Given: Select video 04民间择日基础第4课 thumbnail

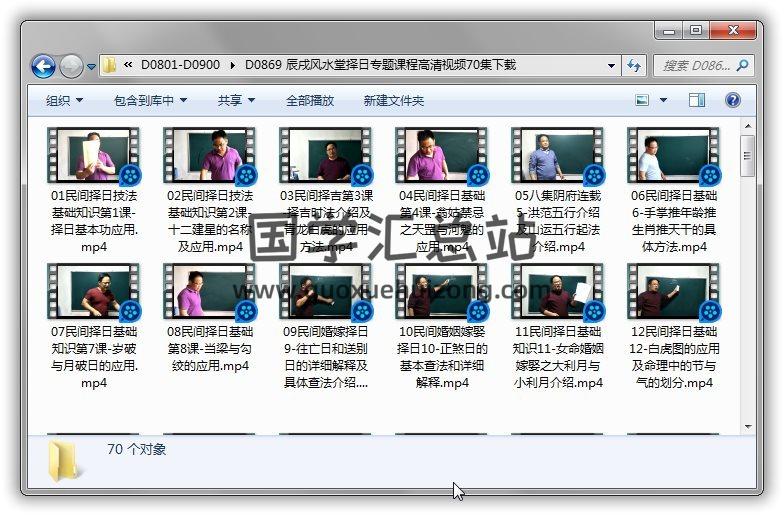Looking at the screenshot, I should click(442, 156).
